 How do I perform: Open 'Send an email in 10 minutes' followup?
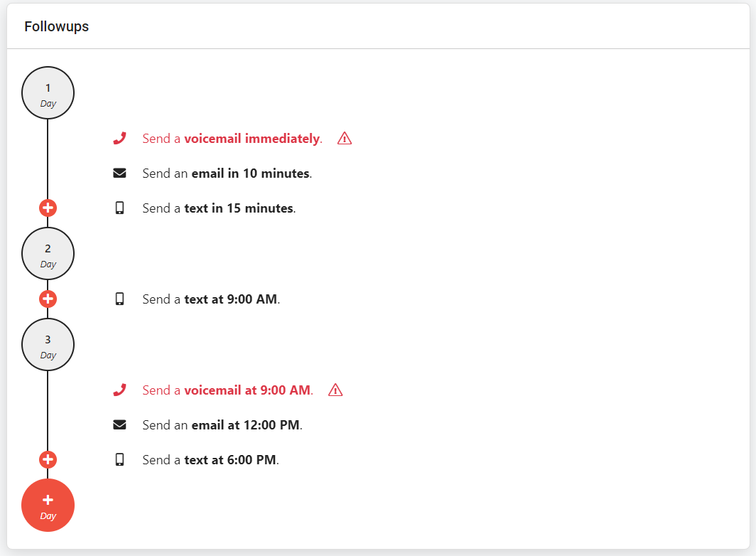pos(227,173)
